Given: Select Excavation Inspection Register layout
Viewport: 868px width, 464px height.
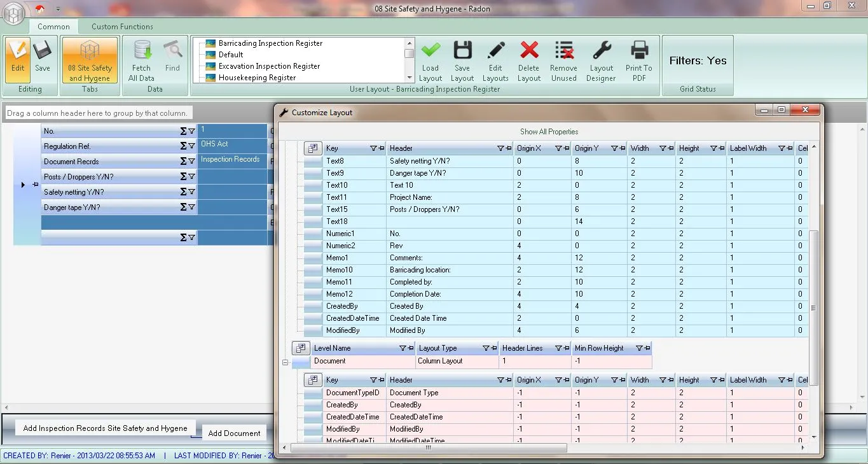Looking at the screenshot, I should [x=269, y=66].
